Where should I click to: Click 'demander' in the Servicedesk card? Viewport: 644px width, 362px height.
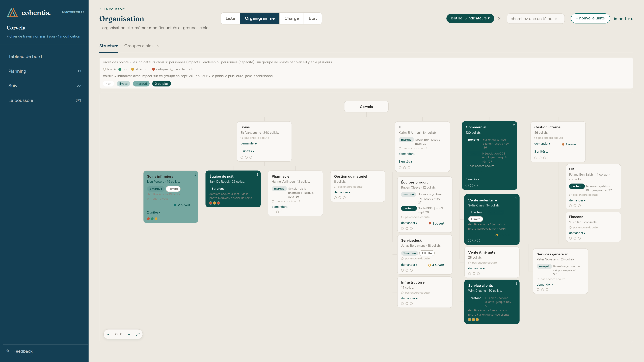pos(409,265)
